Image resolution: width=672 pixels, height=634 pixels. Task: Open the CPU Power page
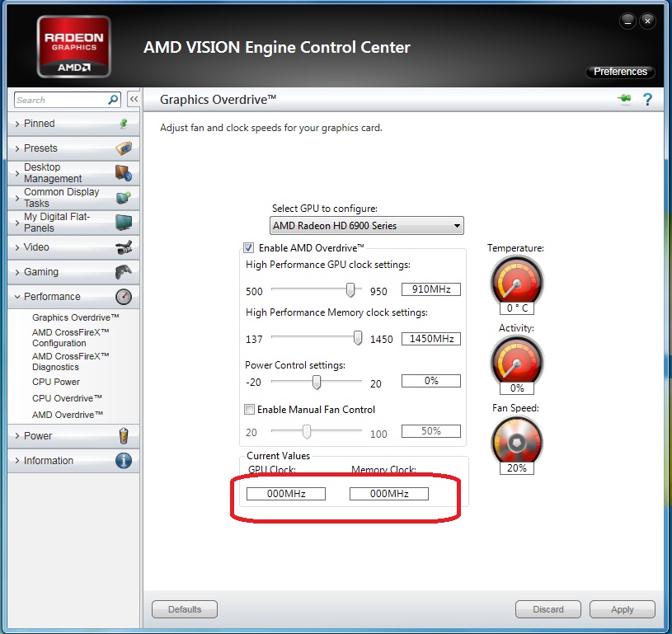tap(56, 382)
